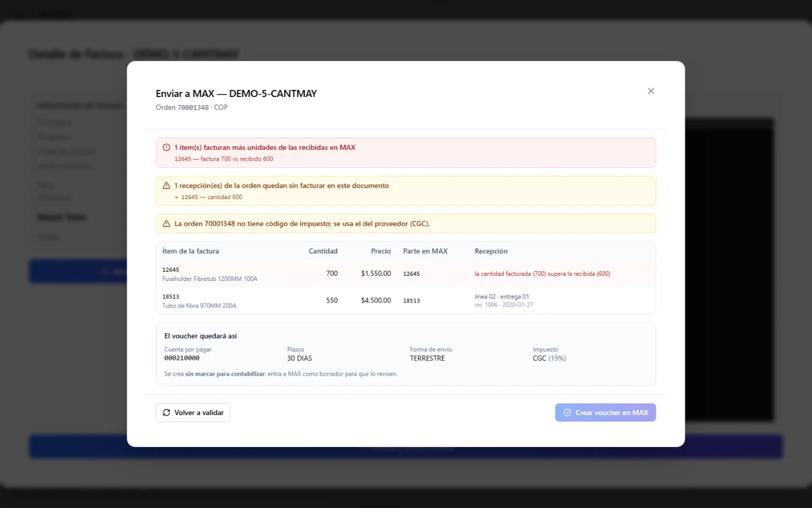Click price $4,500.00
Screen dimensions: 812x508
[x=376, y=301]
